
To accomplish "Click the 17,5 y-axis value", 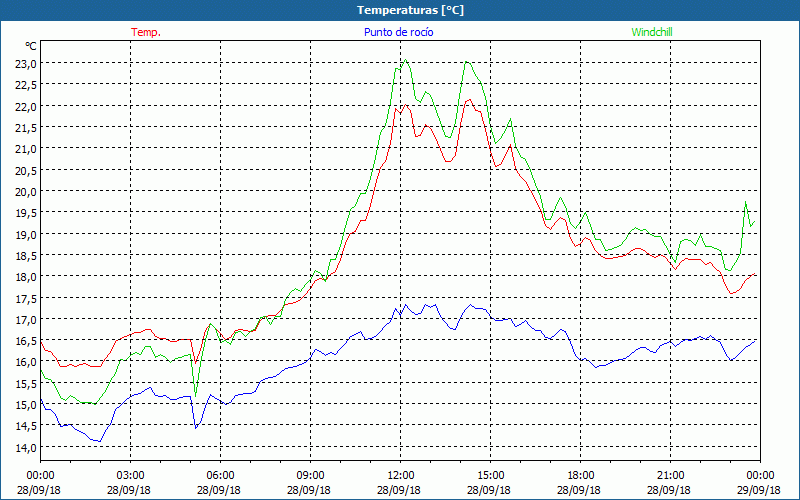I will click(26, 298).
